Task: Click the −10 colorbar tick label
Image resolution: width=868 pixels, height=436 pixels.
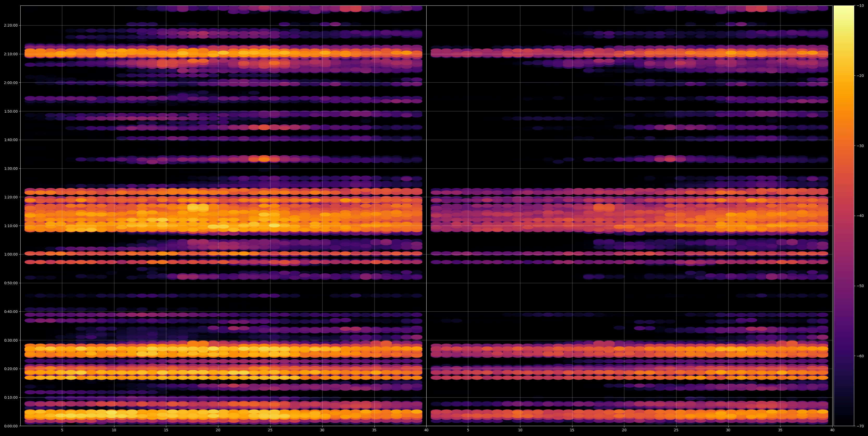Action: 860,5
